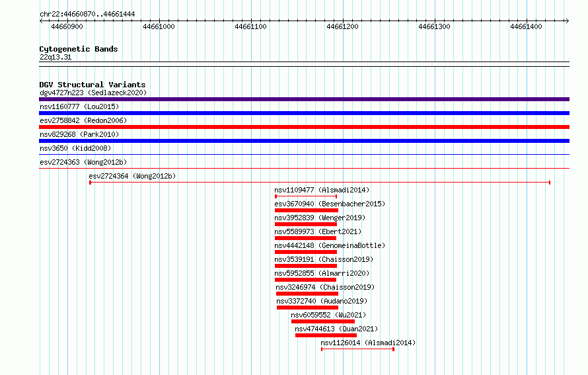Click the chr22:44660870..44661444 coordinate text
Image resolution: width=588 pixels, height=375 pixels.
[x=87, y=15]
